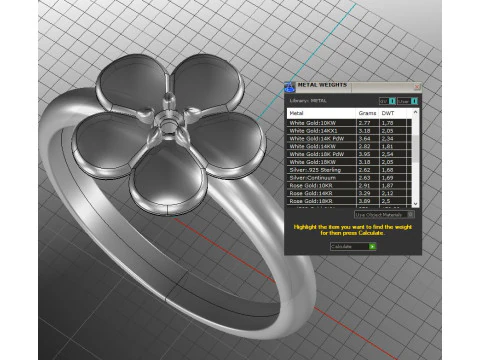Click the 2.12 DWT value

387,193
